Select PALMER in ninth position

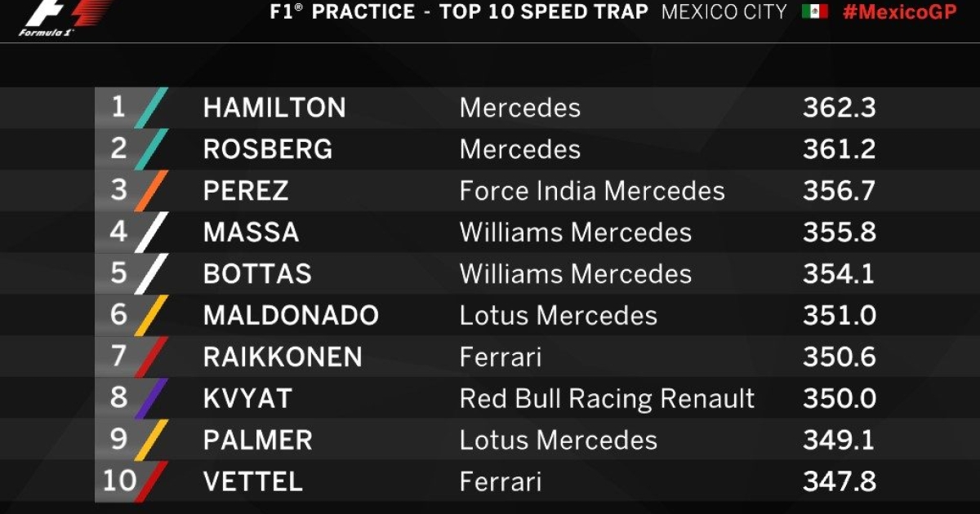[x=257, y=440]
